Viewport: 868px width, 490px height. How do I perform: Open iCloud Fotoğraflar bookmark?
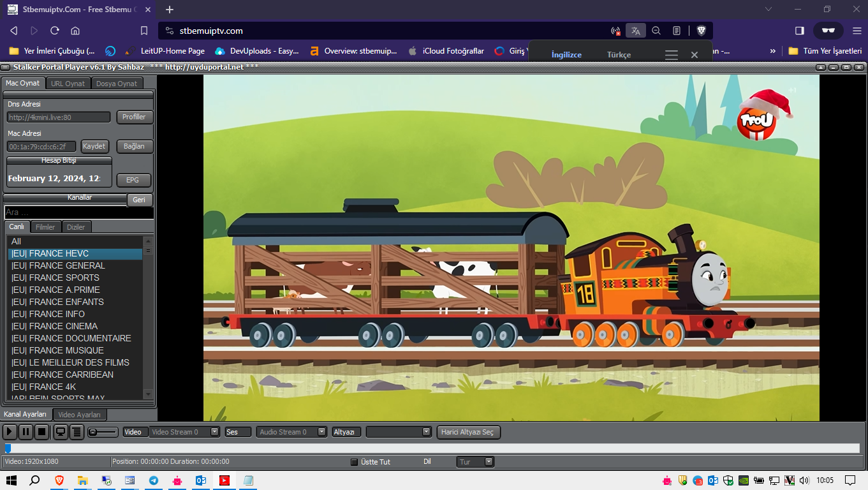[446, 51]
